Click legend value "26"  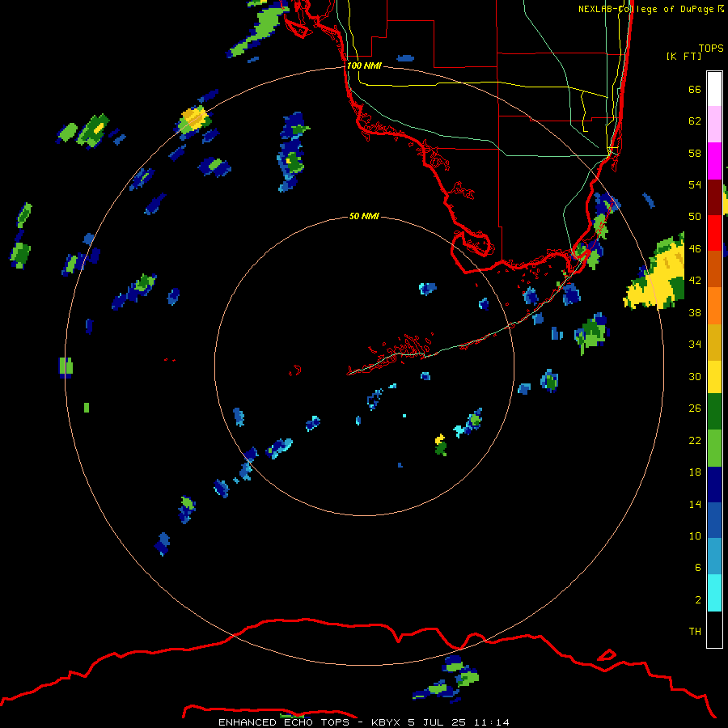pos(695,408)
